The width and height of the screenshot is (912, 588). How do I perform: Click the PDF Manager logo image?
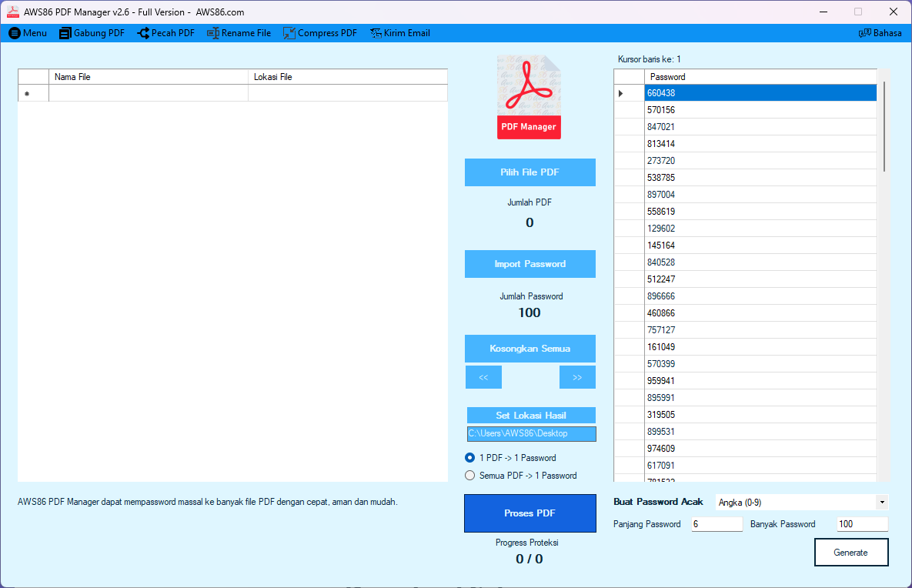click(529, 97)
